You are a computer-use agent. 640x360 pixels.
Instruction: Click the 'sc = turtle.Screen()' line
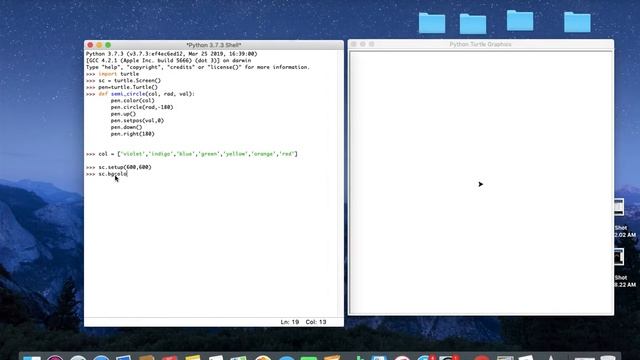(x=130, y=80)
